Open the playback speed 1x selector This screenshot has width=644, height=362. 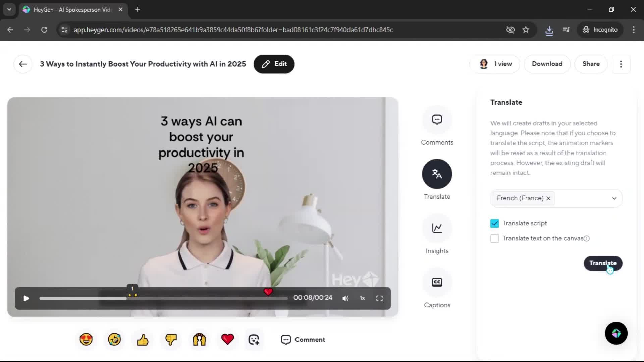point(362,298)
